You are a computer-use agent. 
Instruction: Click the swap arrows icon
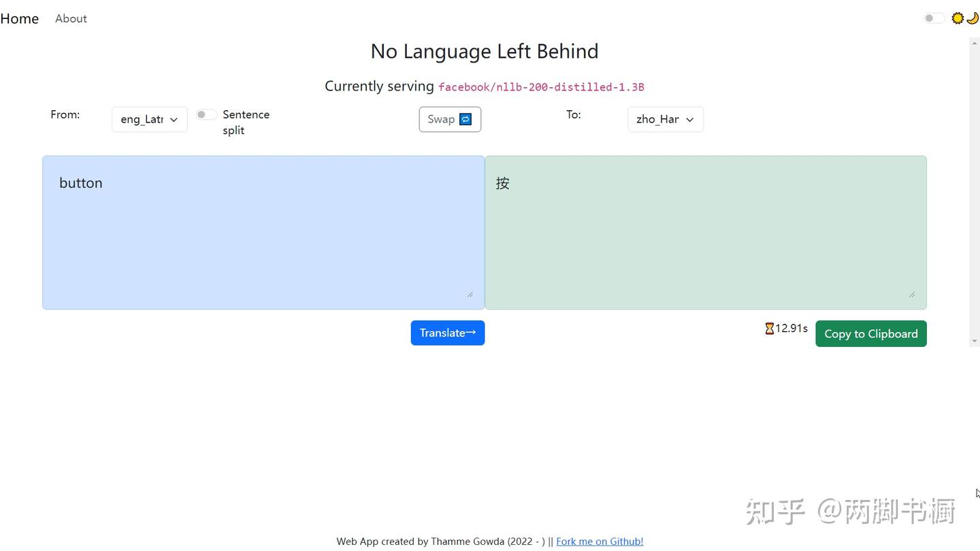tap(465, 119)
